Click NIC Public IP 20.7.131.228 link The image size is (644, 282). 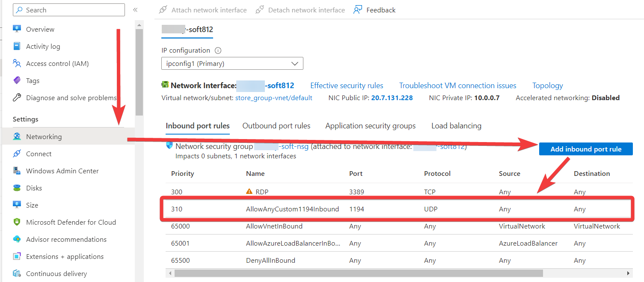[392, 98]
